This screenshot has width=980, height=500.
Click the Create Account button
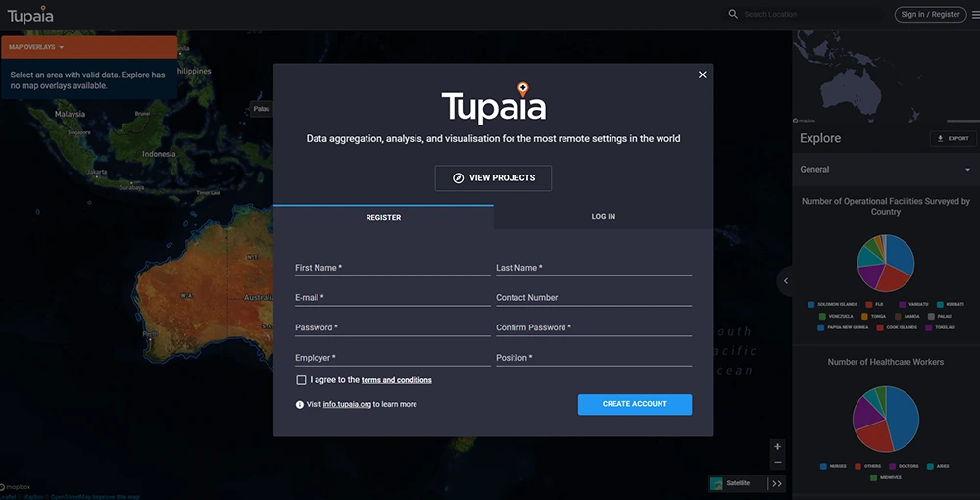tap(634, 404)
